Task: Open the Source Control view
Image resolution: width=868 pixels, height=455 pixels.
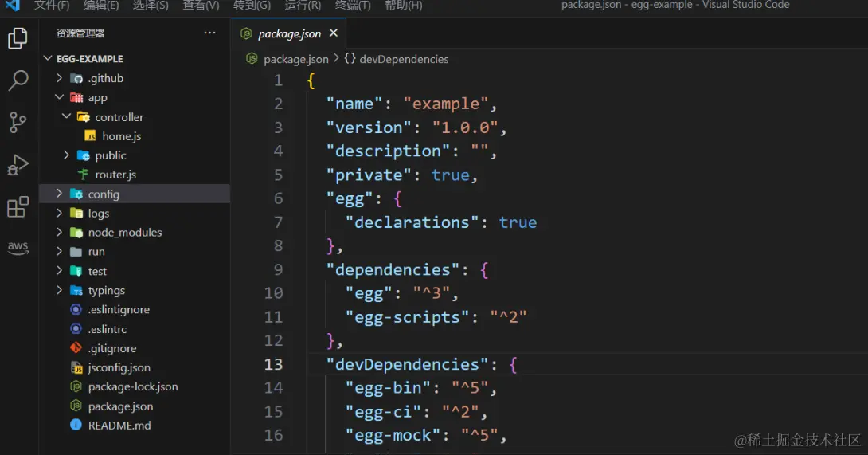Action: pos(18,122)
